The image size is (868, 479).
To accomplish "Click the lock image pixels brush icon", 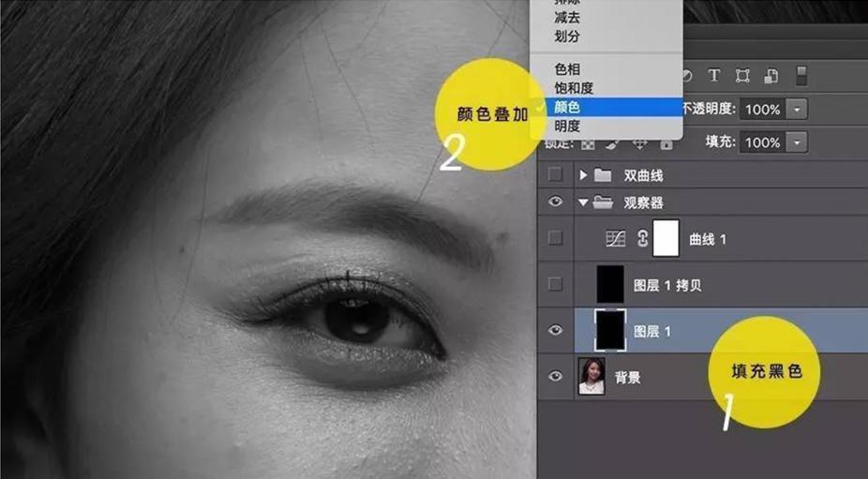I will point(613,144).
